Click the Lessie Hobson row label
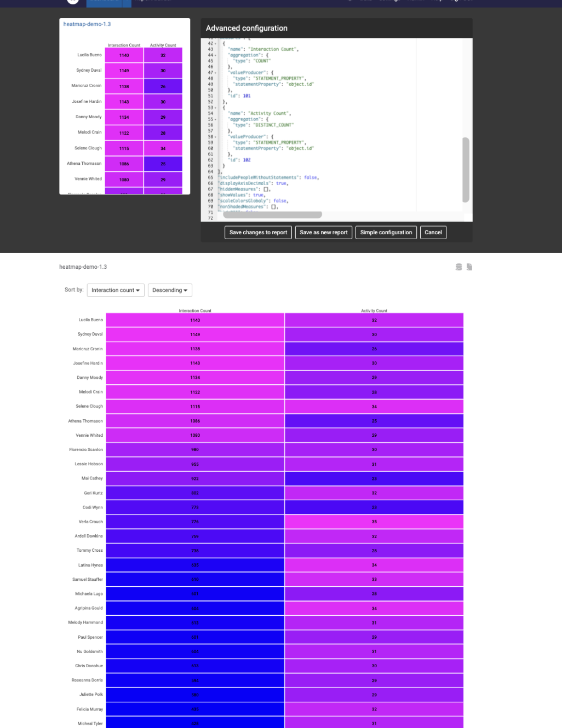The height and width of the screenshot is (728, 562). click(89, 464)
